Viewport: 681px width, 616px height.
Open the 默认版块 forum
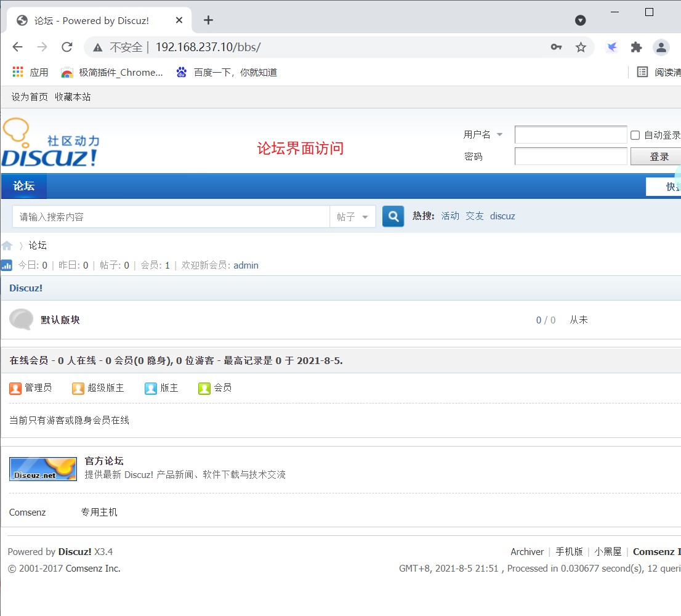60,320
